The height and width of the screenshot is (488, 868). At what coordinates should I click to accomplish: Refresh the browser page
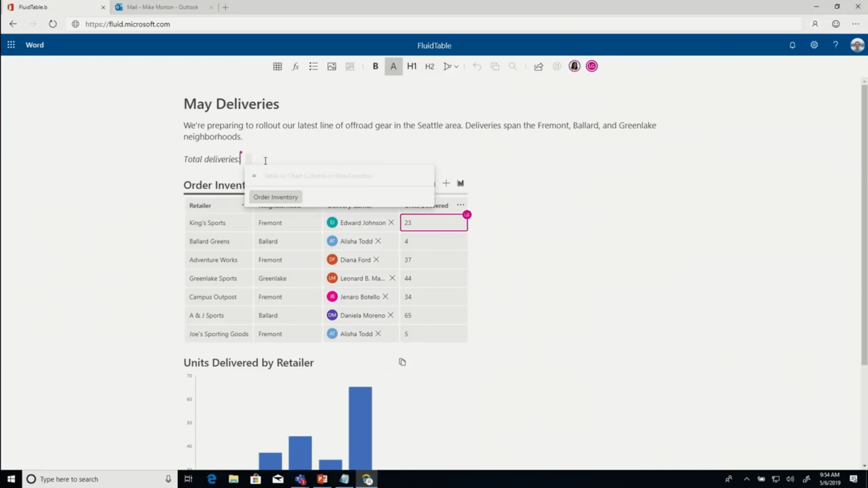(53, 24)
